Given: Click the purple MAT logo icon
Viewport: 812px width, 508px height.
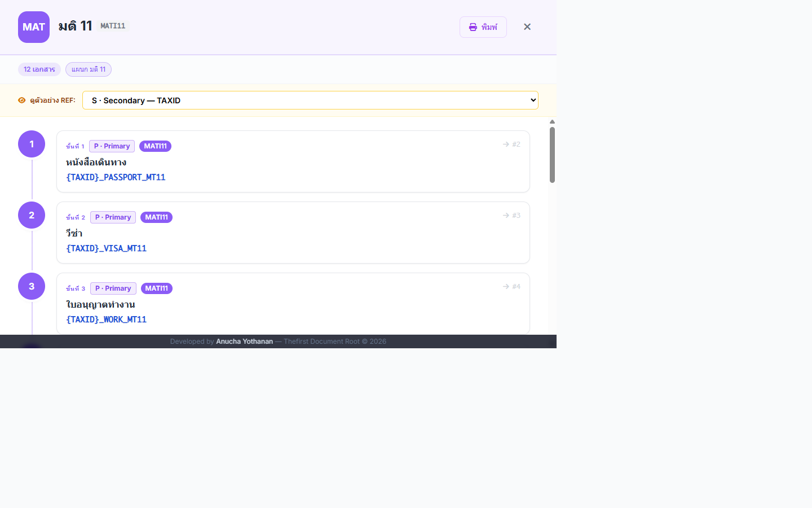Looking at the screenshot, I should pyautogui.click(x=34, y=27).
